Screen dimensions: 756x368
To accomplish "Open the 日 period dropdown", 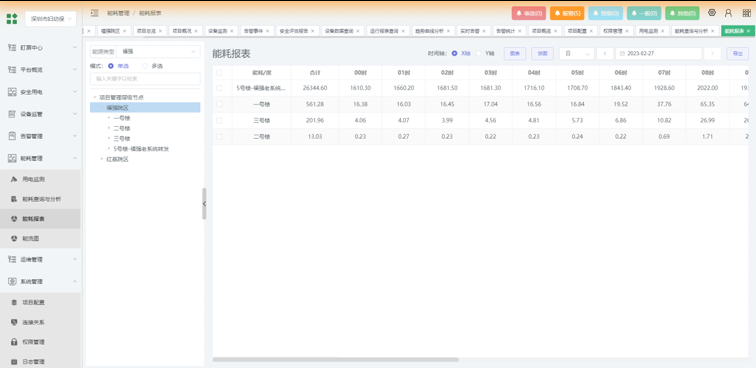I will coord(577,54).
